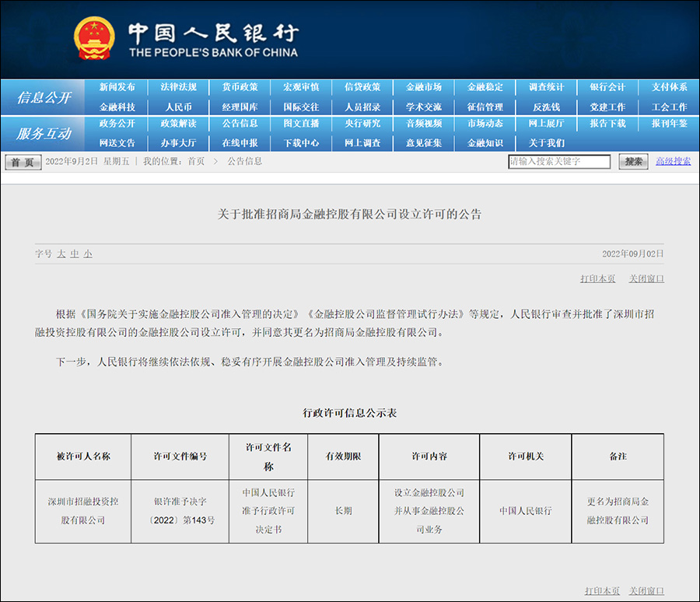The height and width of the screenshot is (602, 700).
Task: Open 在线申报 menu item
Action: (x=240, y=143)
